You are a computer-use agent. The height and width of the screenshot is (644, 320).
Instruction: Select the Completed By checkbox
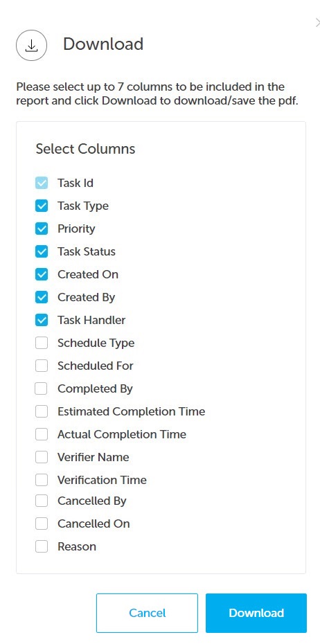click(42, 388)
